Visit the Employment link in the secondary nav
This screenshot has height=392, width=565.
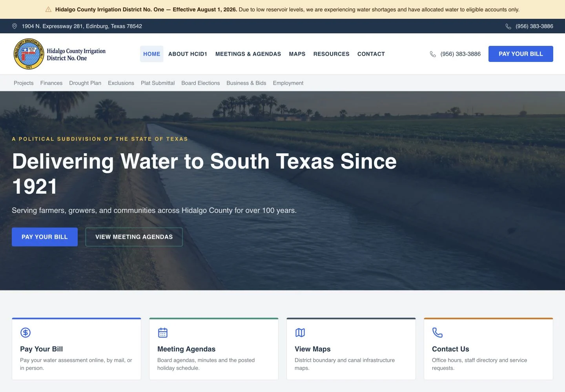click(x=288, y=83)
